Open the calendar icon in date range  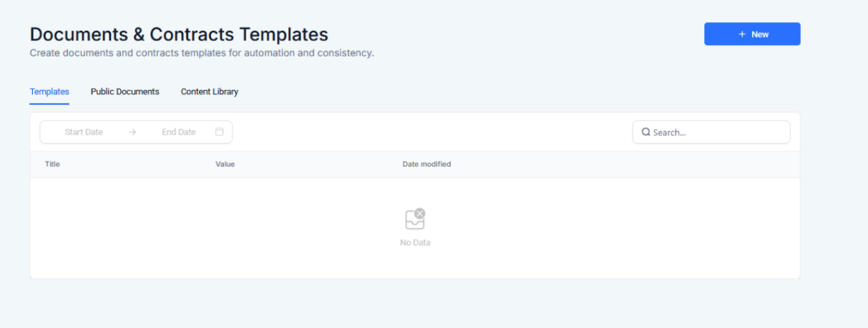point(220,132)
